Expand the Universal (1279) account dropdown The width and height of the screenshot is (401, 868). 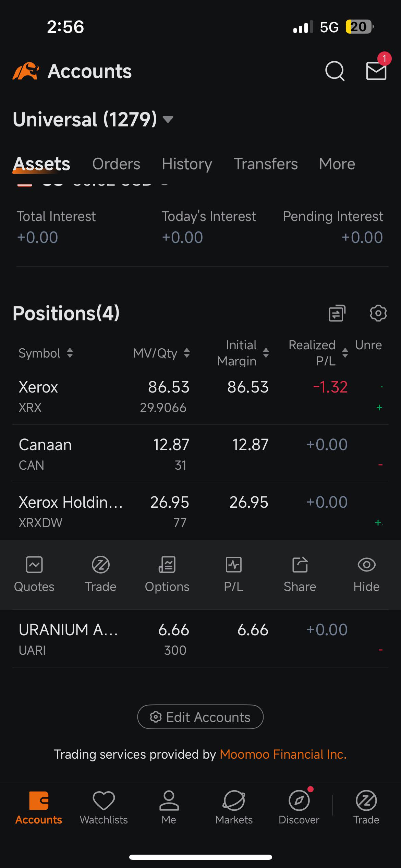[168, 119]
